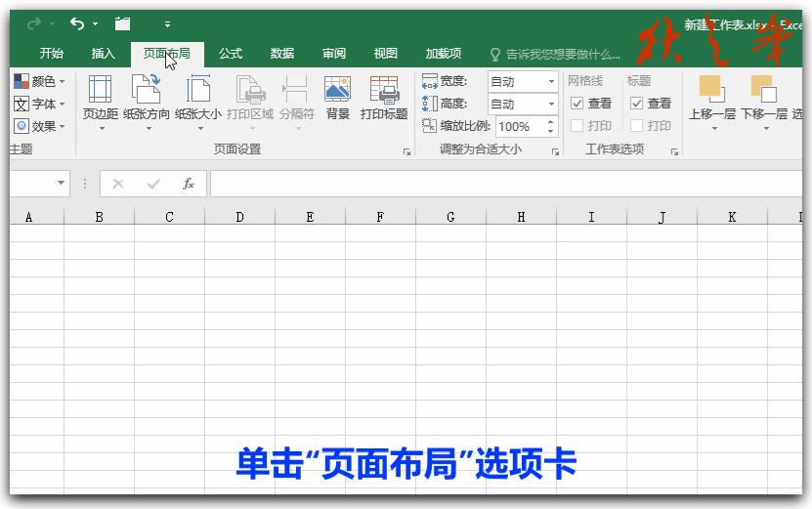Click the 下移一层 send backward button
This screenshot has height=509, width=812.
764,102
